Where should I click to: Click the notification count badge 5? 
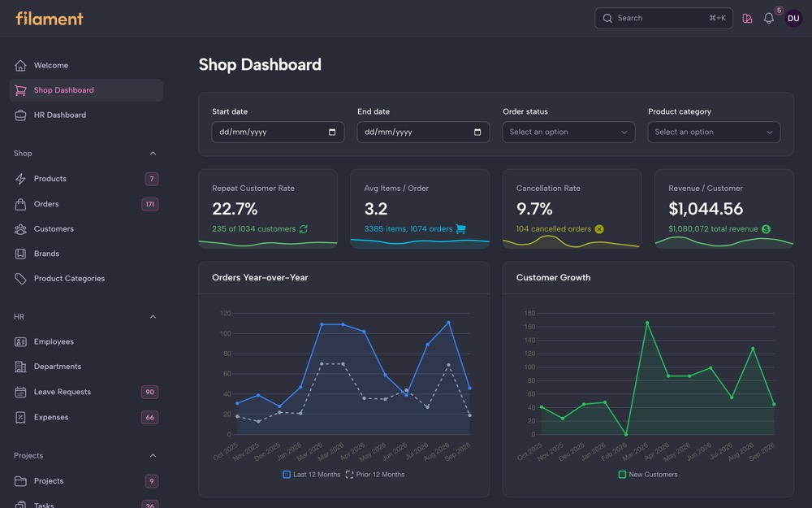(779, 10)
